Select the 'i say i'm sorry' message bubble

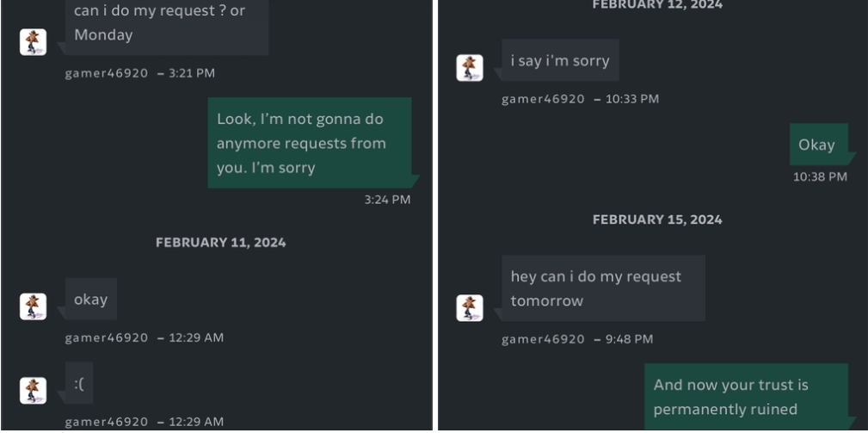tap(560, 60)
